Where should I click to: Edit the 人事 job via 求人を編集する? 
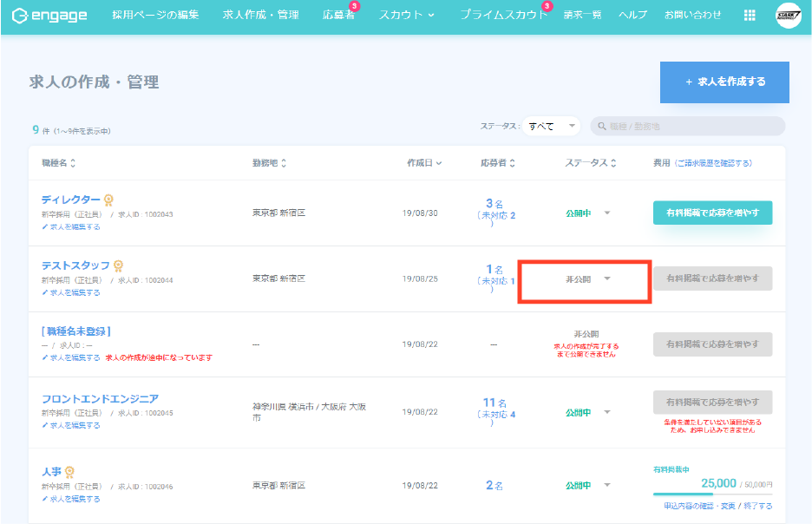point(71,499)
